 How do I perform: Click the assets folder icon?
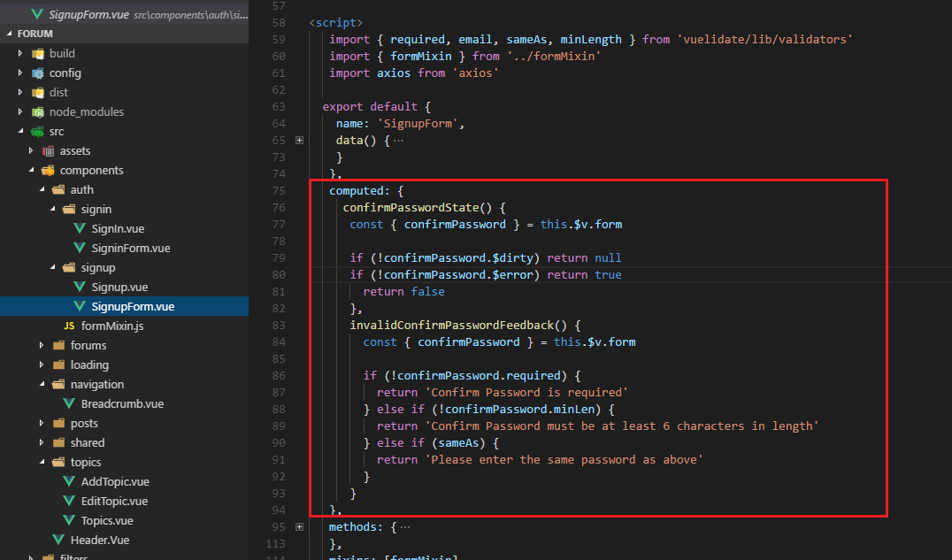tap(48, 150)
